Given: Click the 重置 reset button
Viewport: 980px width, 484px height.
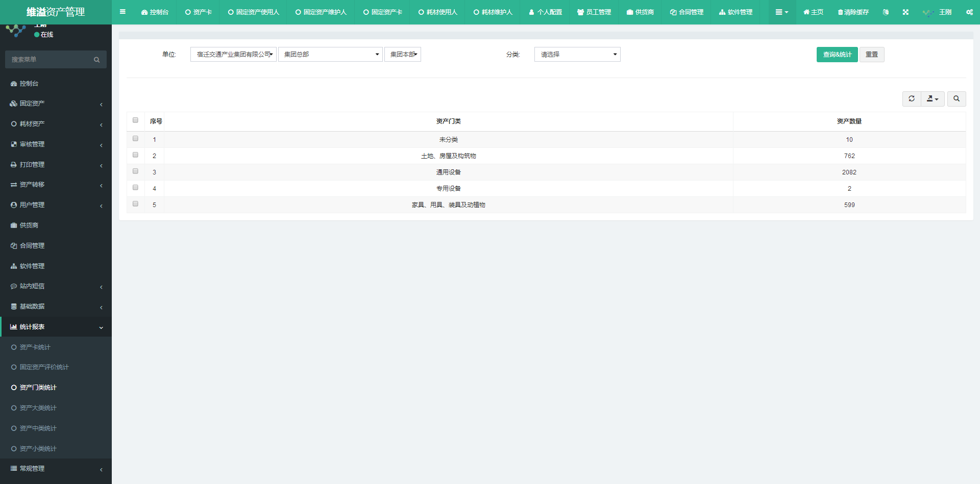Looking at the screenshot, I should [871, 55].
